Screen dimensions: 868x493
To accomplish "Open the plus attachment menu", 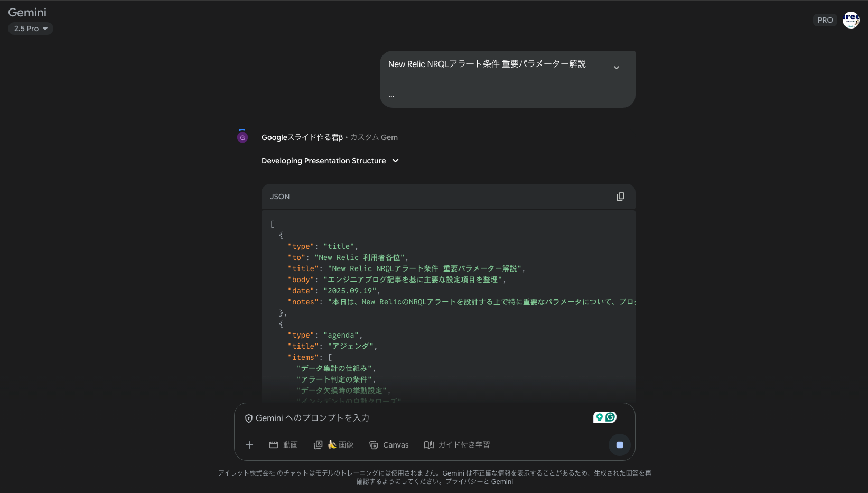I will [x=249, y=445].
